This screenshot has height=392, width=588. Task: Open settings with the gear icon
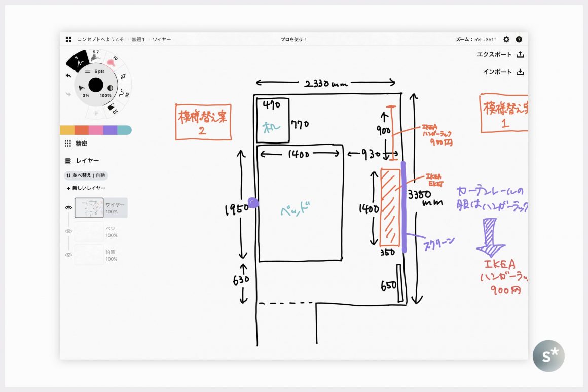[506, 39]
